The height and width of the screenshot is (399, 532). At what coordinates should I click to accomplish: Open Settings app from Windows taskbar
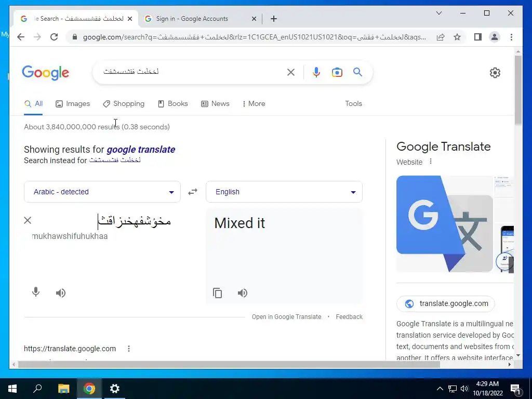pos(115,389)
